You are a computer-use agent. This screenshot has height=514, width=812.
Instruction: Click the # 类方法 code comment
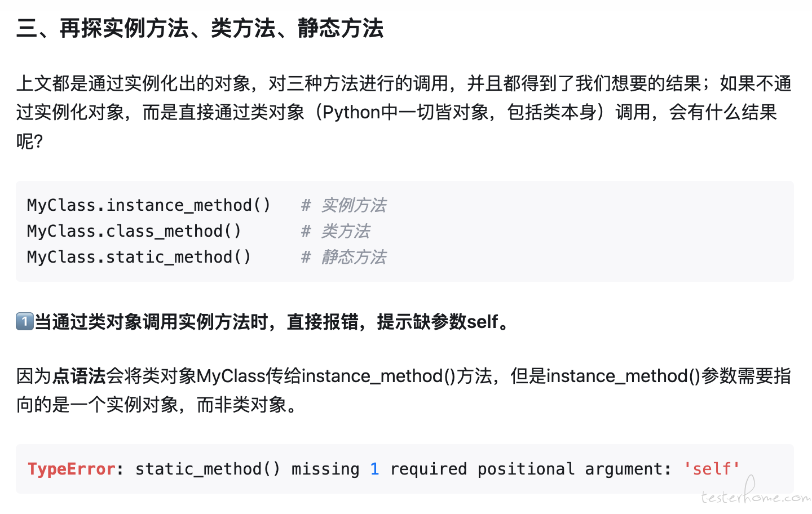coord(336,231)
